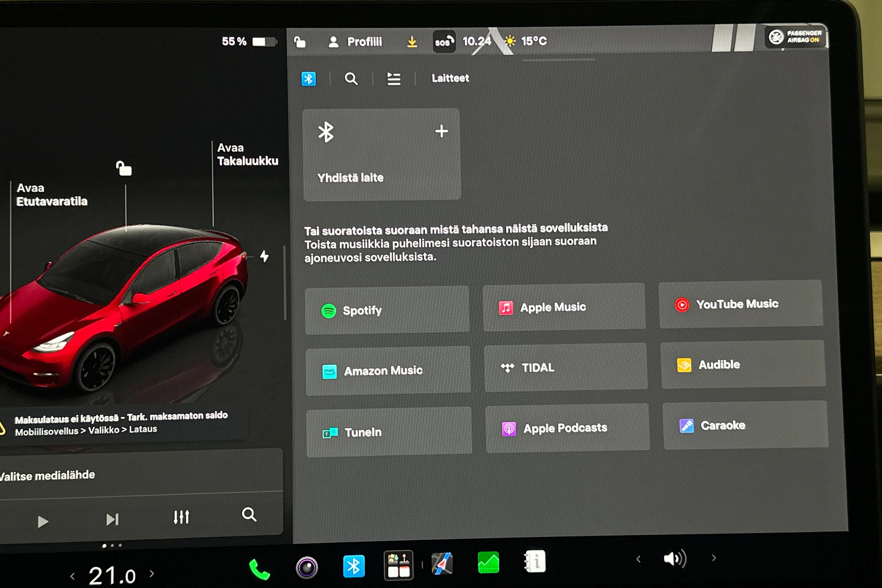The width and height of the screenshot is (882, 588).
Task: Open the owner's manual info app
Action: (535, 562)
